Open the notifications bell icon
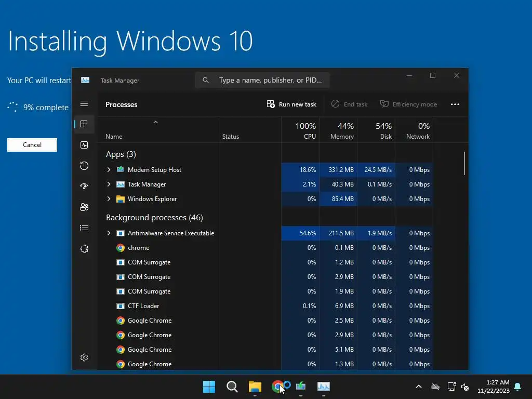Viewport: 532px width, 399px height. (x=517, y=387)
